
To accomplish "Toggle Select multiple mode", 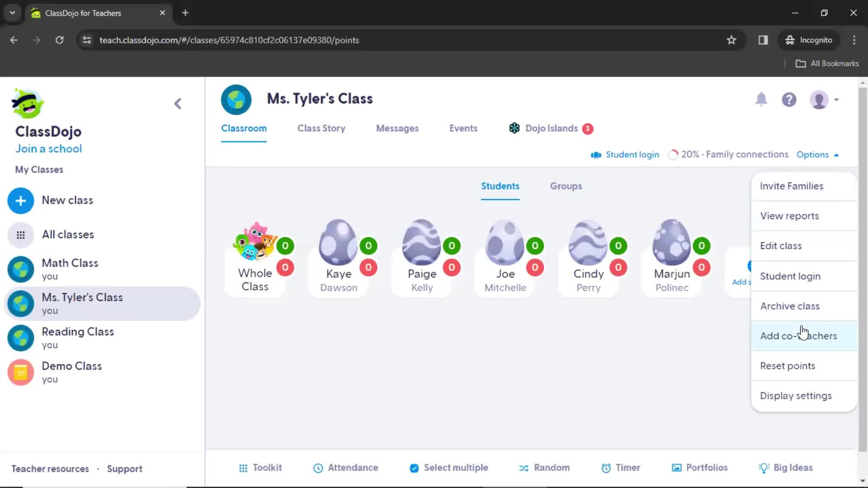I will [448, 468].
